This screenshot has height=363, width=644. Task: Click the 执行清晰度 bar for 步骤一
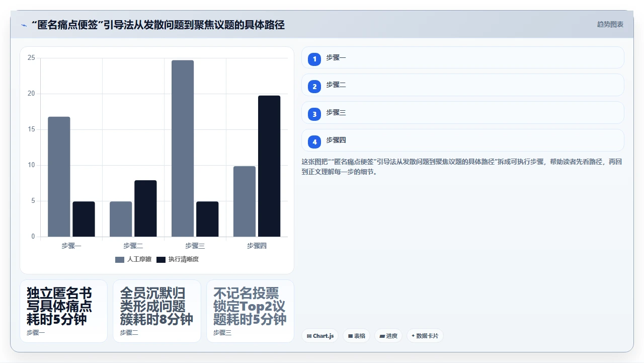pyautogui.click(x=84, y=219)
